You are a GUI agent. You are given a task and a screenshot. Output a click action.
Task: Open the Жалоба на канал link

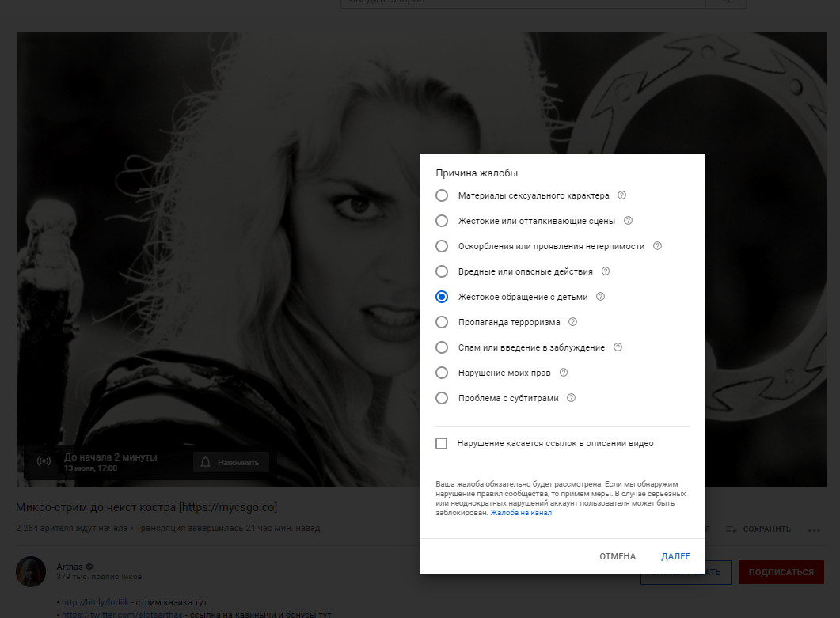tap(520, 513)
